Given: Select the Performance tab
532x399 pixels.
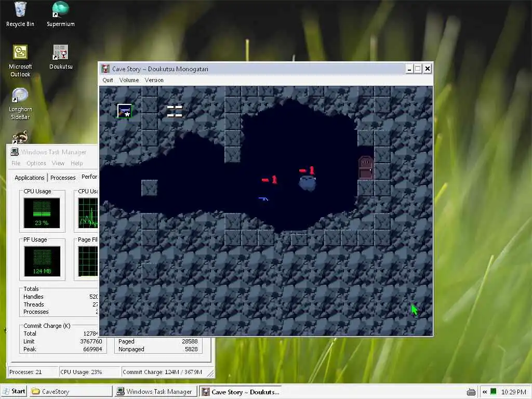Looking at the screenshot, I should pos(89,177).
